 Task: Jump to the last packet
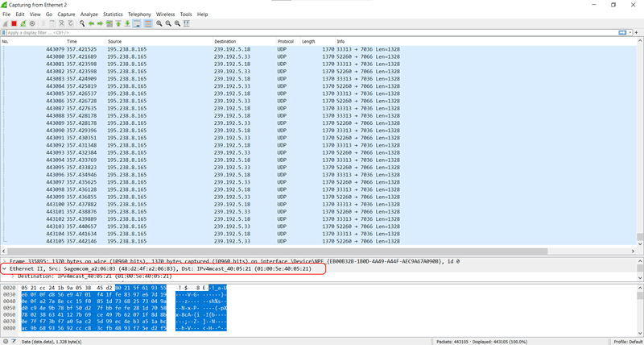click(127, 23)
